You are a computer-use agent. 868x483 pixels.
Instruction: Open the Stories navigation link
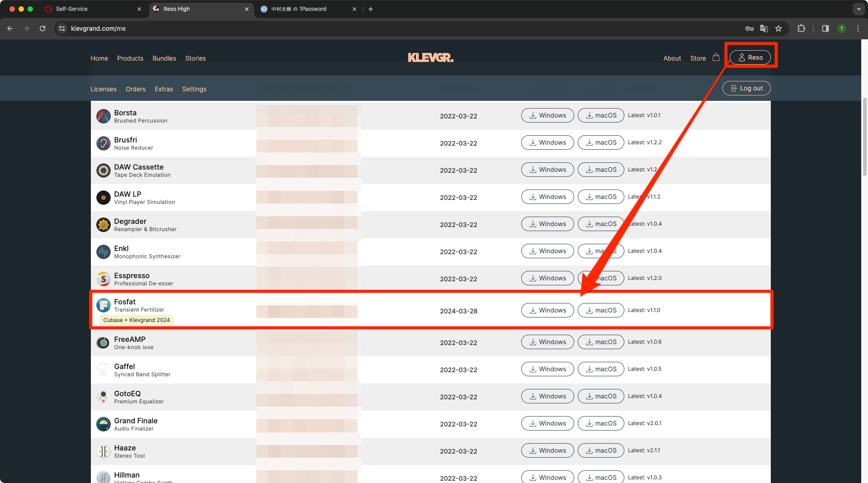195,58
